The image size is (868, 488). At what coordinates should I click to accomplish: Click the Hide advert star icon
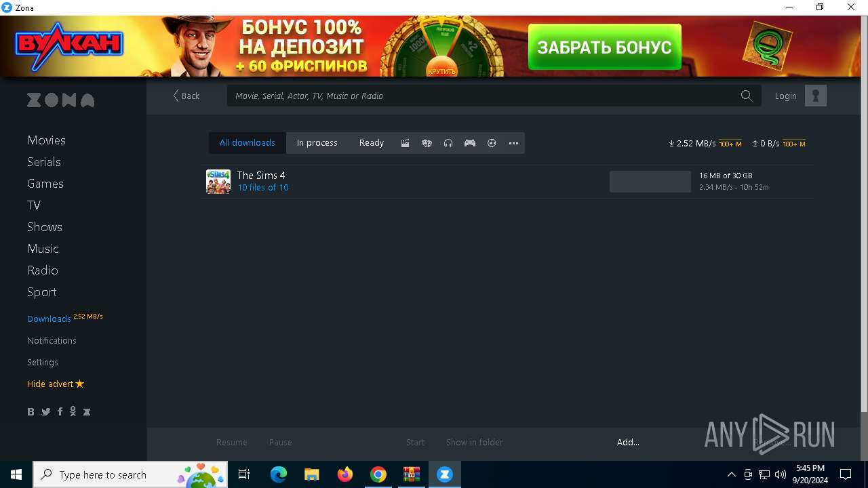pos(80,384)
